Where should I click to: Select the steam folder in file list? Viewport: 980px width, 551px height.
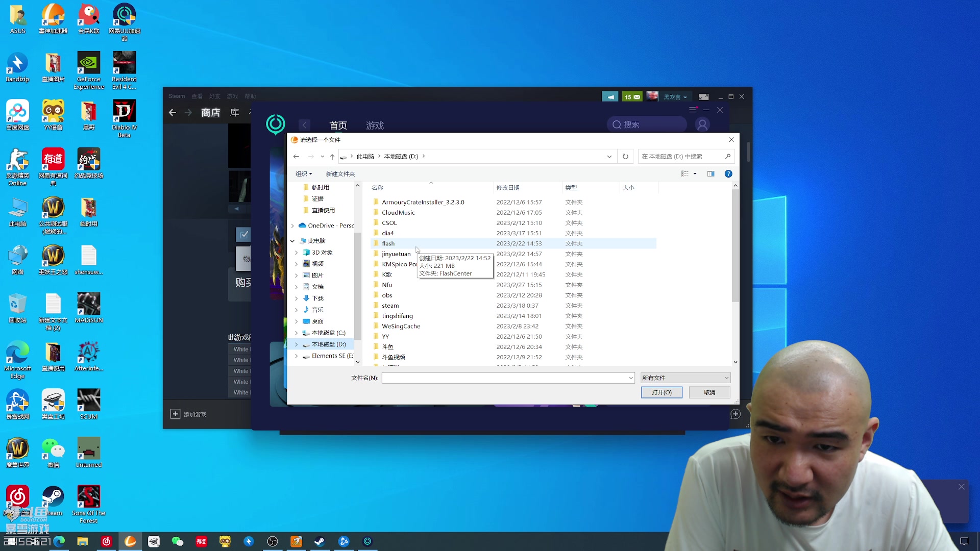(390, 306)
